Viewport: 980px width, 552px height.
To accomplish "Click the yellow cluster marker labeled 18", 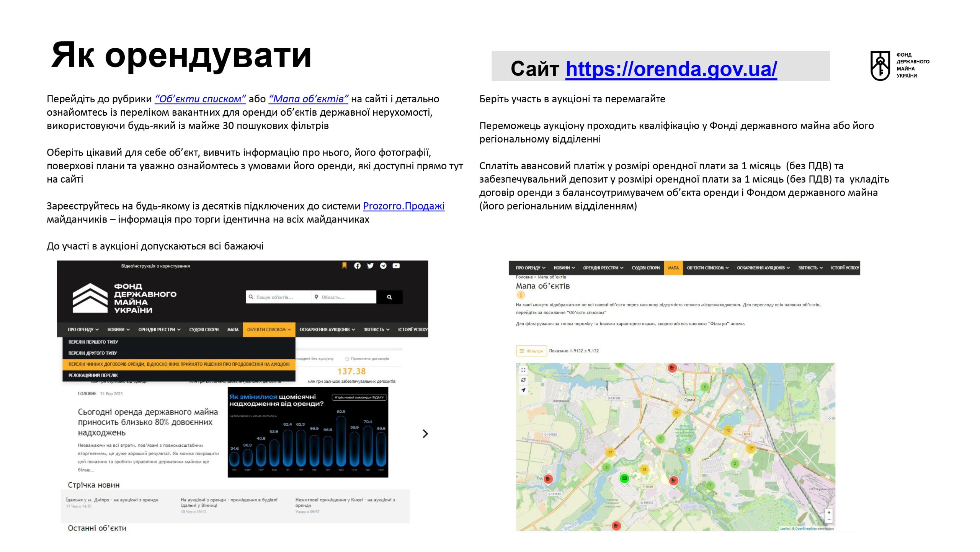I will pyautogui.click(x=644, y=469).
